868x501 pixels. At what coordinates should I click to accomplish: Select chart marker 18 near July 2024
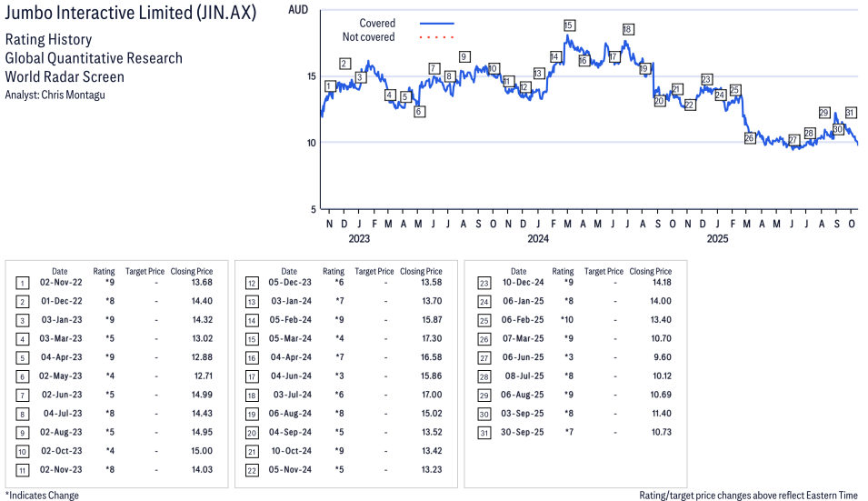tap(627, 29)
